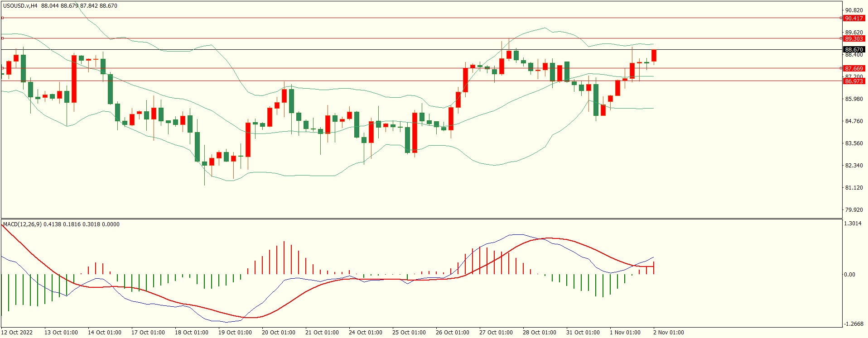The image size is (868, 338).
Task: Click the 1 Nov 01:00 date label
Action: click(x=625, y=333)
